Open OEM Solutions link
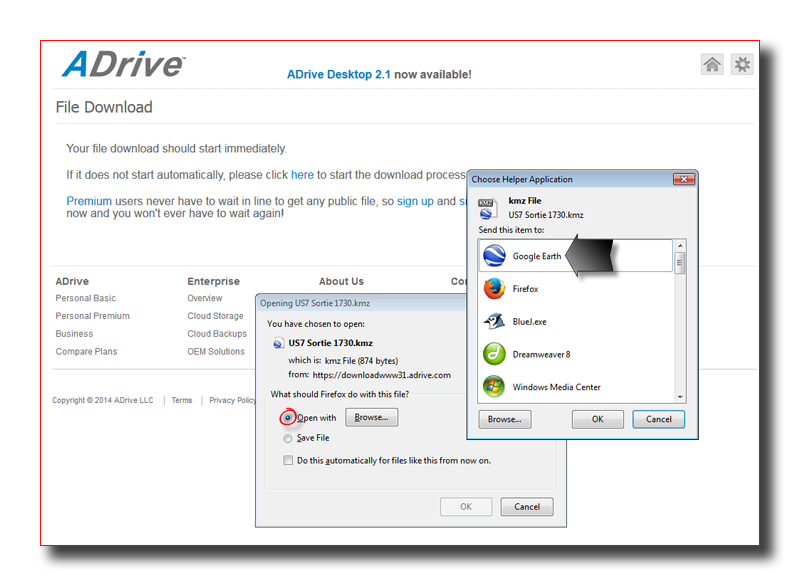Screen dimensions: 800x586 coord(216,351)
